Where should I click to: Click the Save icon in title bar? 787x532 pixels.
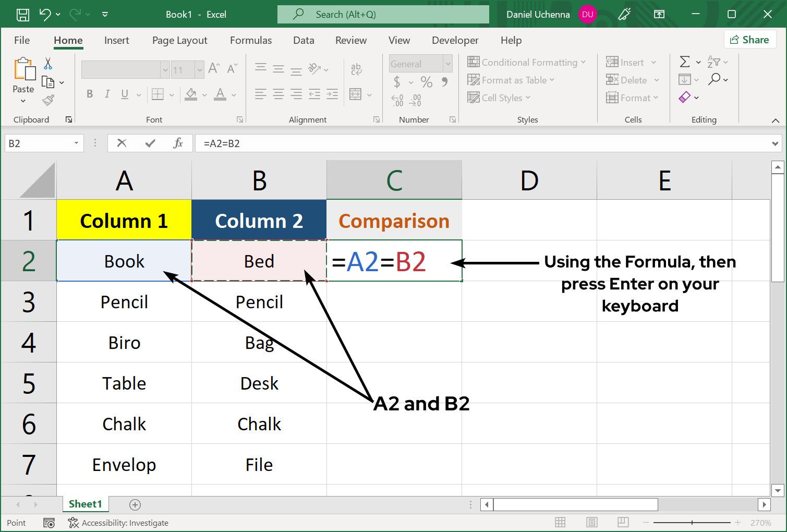(23, 15)
